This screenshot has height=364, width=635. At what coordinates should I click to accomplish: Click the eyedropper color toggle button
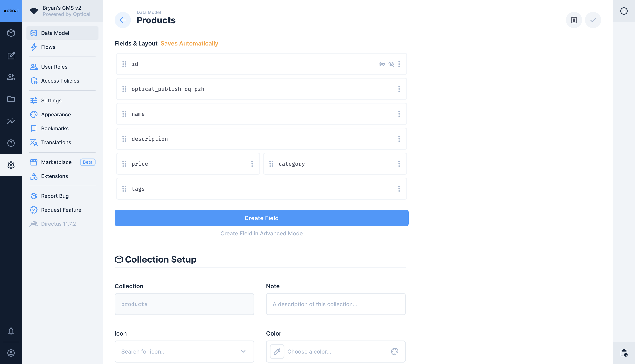[277, 352]
